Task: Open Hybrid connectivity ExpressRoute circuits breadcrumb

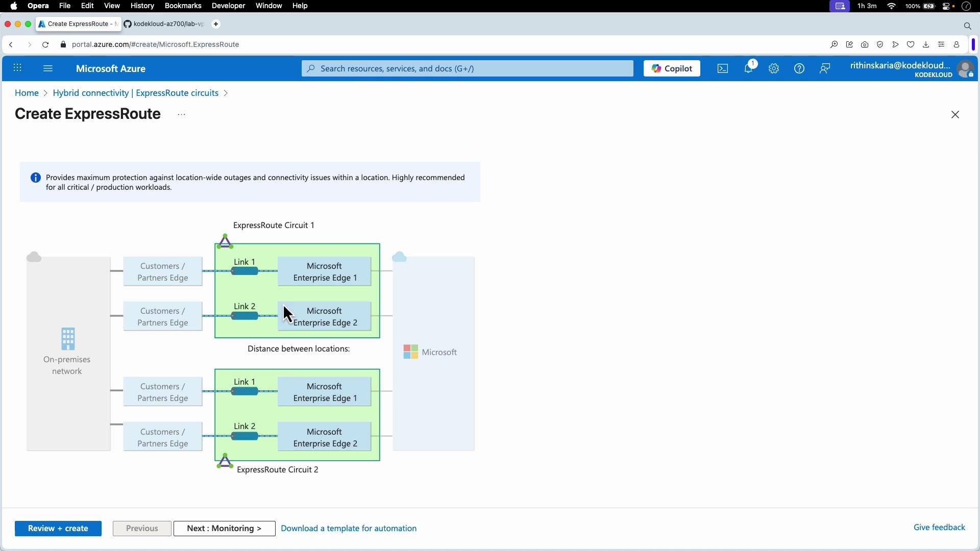Action: [136, 93]
